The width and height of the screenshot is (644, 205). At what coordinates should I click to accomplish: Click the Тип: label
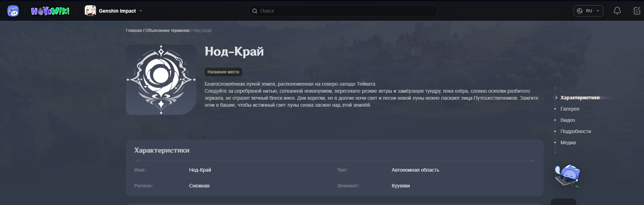coord(342,170)
